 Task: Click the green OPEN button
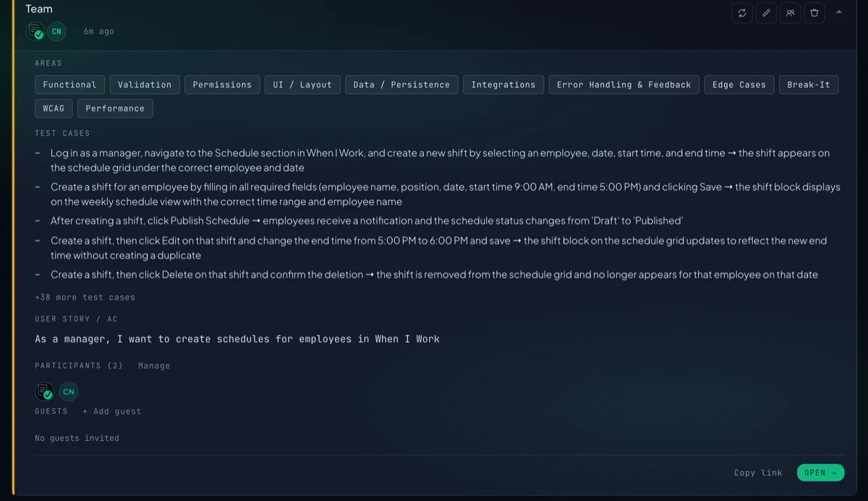(820, 473)
